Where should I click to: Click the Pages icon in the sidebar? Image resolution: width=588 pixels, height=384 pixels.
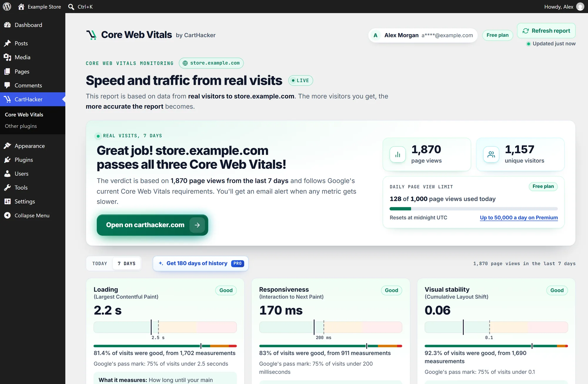tap(7, 71)
